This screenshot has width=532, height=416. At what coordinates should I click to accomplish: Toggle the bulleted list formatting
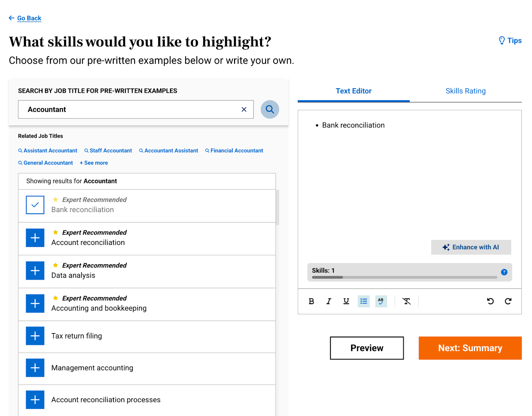click(363, 301)
